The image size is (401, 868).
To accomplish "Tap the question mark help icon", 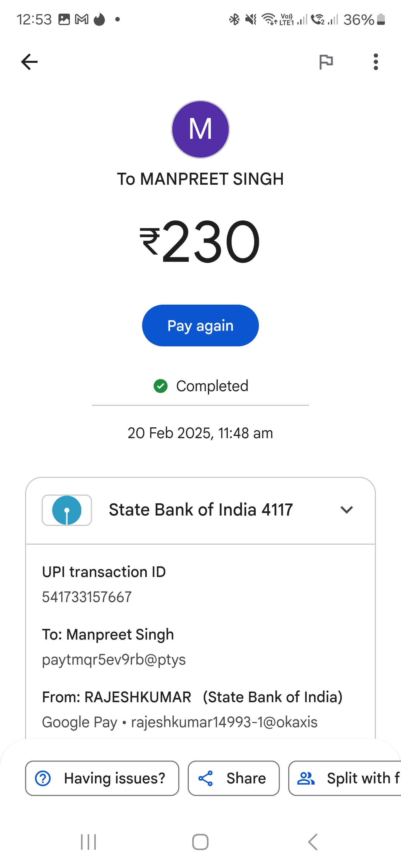I will (x=43, y=778).
